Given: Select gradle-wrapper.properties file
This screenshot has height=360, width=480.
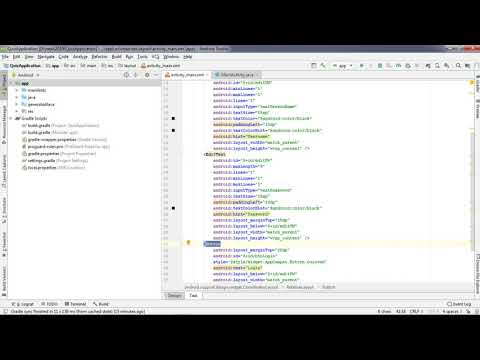Looking at the screenshot, I should coord(64,140).
